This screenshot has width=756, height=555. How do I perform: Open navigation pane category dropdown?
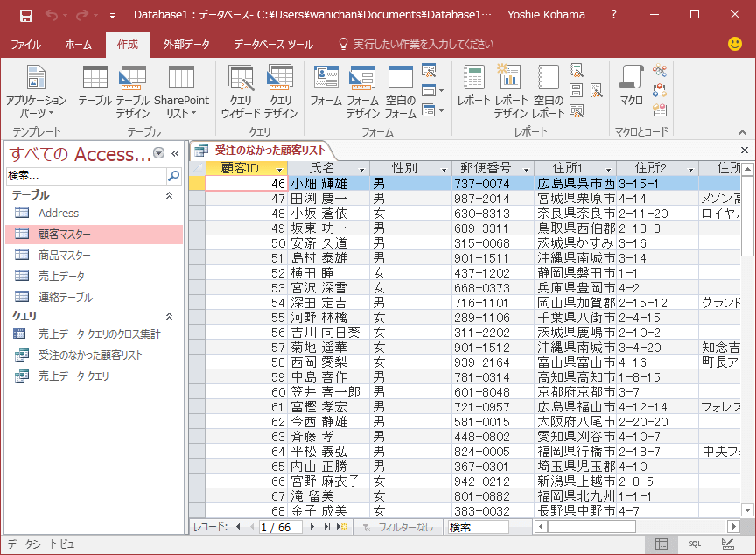pos(158,153)
